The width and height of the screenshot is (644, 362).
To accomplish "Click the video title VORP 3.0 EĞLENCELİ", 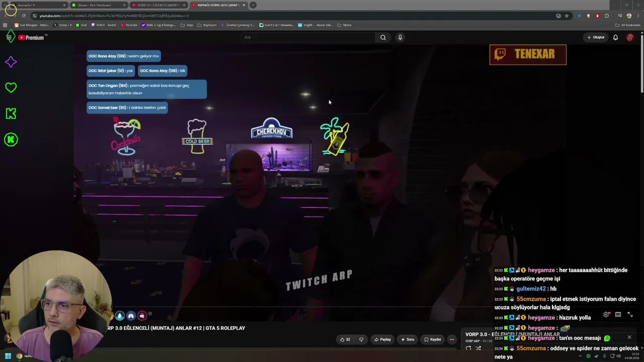I will coord(177,328).
